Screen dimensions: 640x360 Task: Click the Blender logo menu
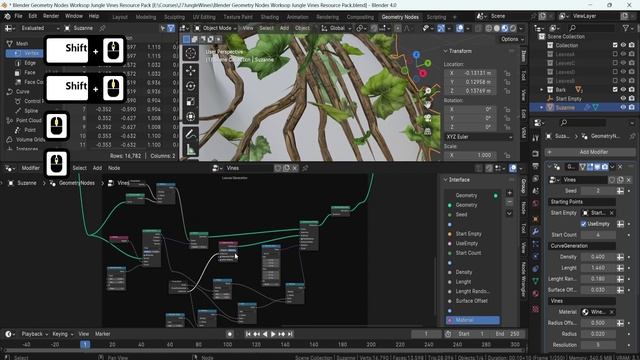7,16
